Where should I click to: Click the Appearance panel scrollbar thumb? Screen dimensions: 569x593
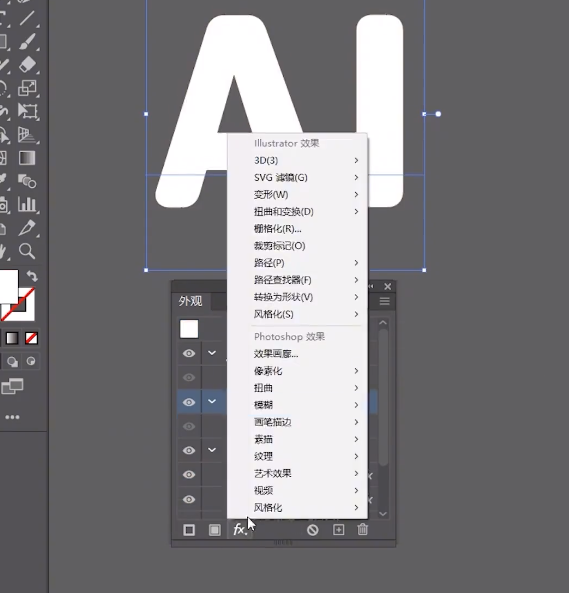(383, 397)
